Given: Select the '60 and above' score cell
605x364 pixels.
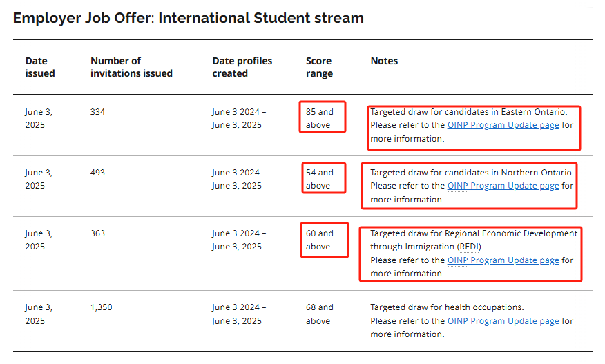Looking at the screenshot, I should point(320,240).
